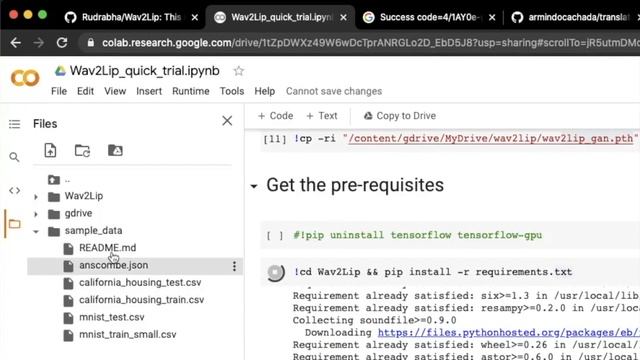640x360 pixels.
Task: Click the pip install requirements code line
Action: click(x=433, y=272)
